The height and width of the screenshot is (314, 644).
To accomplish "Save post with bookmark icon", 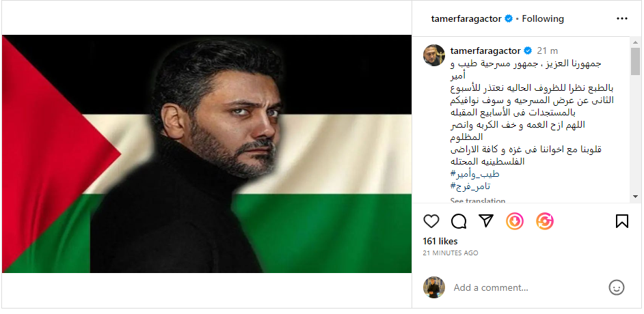I will point(622,221).
